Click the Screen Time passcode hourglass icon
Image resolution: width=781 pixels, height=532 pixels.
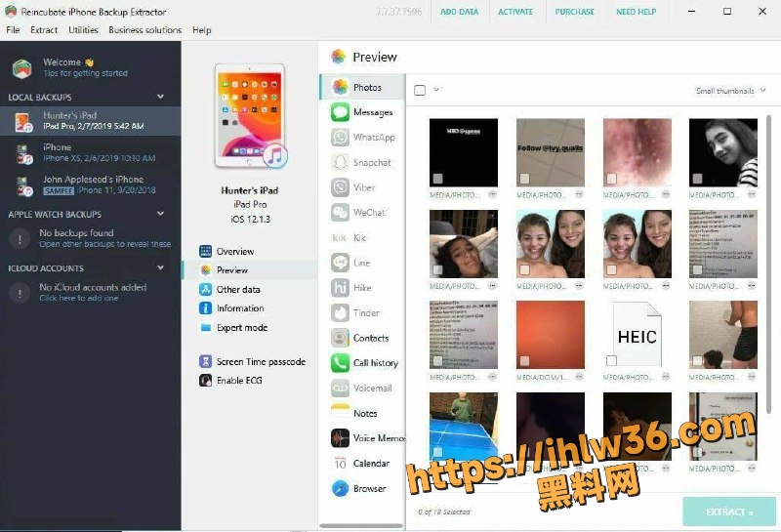pos(205,361)
